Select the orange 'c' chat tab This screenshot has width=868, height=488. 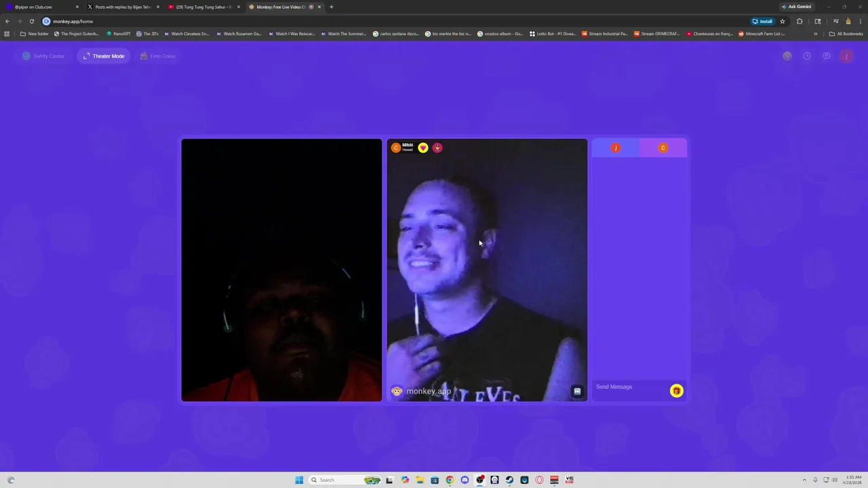pyautogui.click(x=663, y=148)
